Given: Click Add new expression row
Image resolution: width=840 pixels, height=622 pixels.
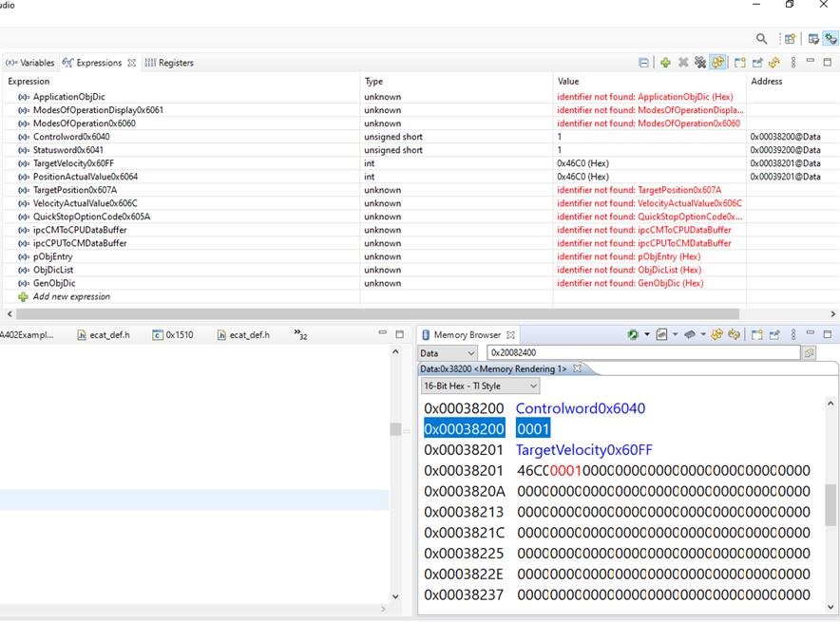Looking at the screenshot, I should coord(71,296).
